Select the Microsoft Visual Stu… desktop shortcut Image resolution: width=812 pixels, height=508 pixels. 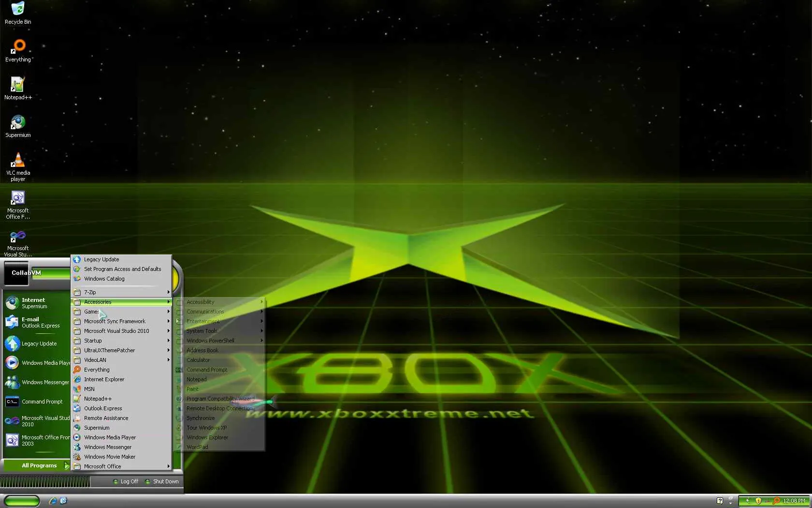tap(18, 242)
